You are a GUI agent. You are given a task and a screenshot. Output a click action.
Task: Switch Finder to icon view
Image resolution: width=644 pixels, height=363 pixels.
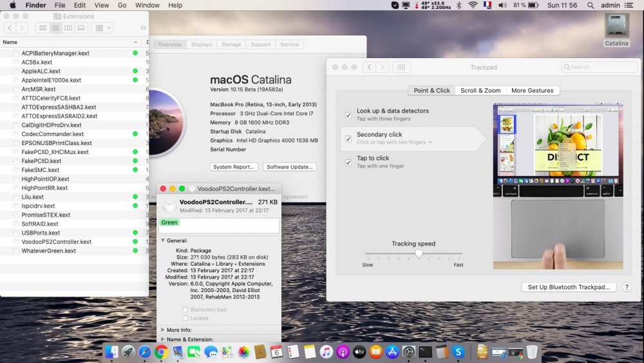(43, 28)
